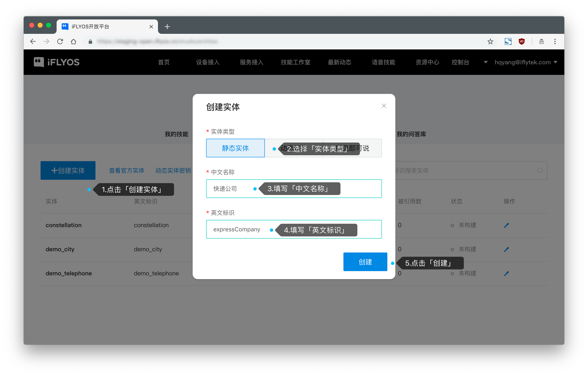
Task: Switch to the 我的技能 tab
Action: click(177, 134)
